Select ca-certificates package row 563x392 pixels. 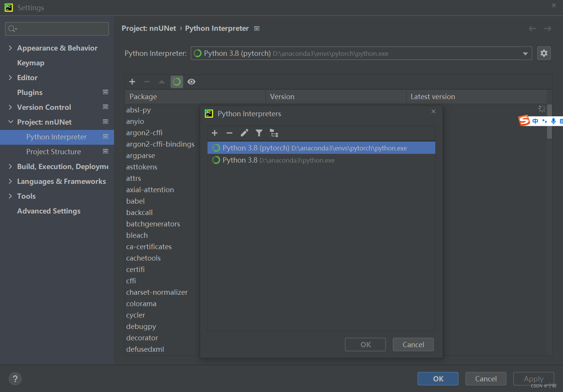click(x=149, y=247)
